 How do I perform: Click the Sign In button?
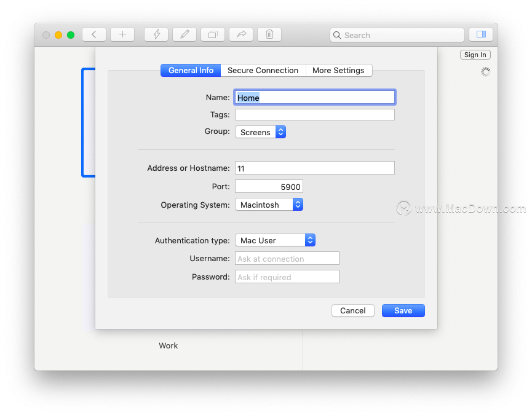[x=475, y=55]
